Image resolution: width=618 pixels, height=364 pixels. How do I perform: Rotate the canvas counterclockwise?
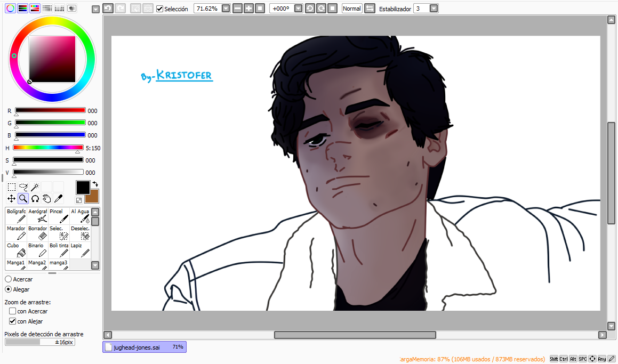(x=310, y=9)
